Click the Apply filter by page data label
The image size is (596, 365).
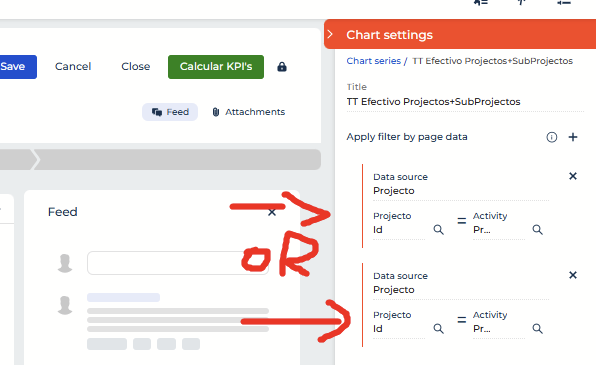point(407,137)
